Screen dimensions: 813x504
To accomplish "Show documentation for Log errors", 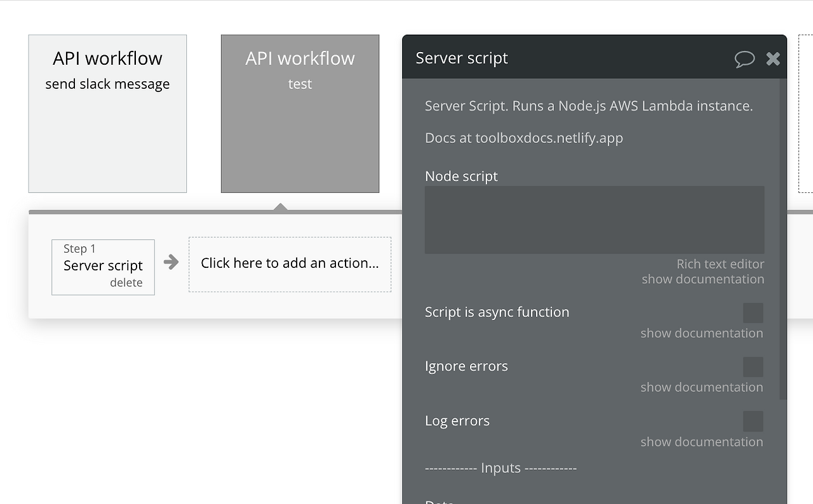I will coord(701,442).
